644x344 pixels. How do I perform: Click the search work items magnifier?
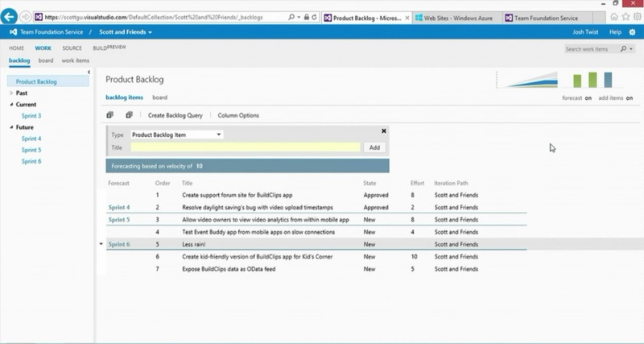[623, 49]
